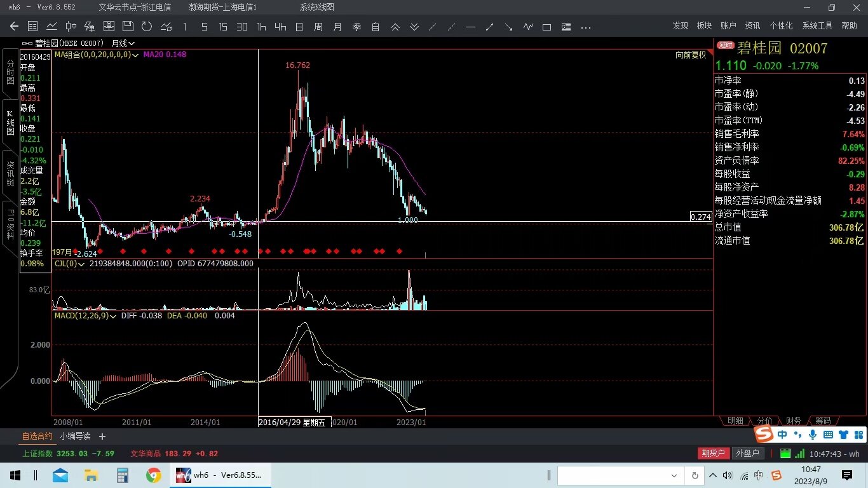The height and width of the screenshot is (488, 868).
Task: Click the back arrow in toolbar
Action: coord(14,27)
